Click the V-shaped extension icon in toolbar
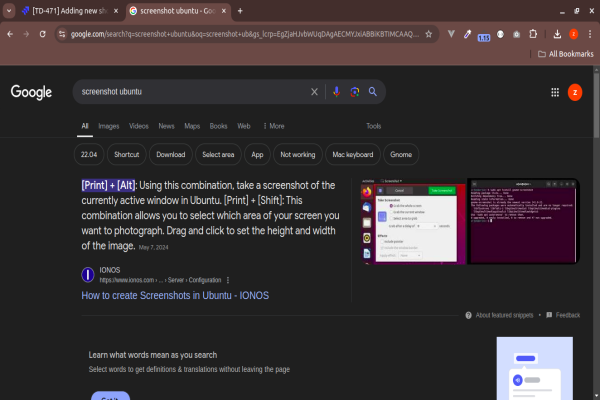The width and height of the screenshot is (600, 400). [451, 34]
